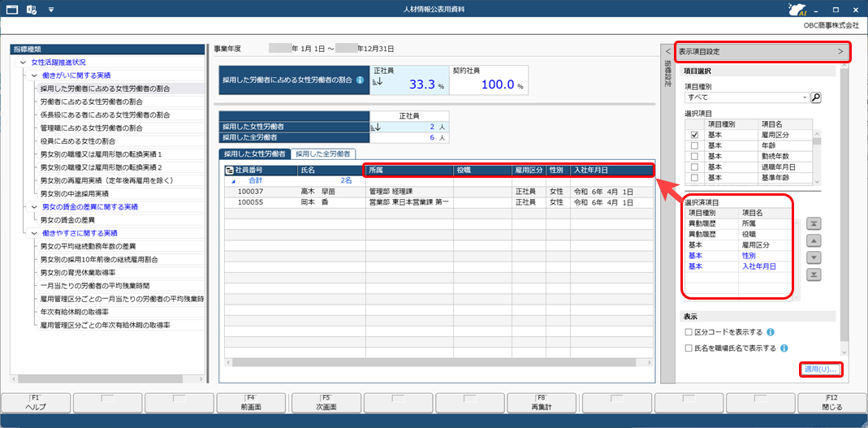Image resolution: width=868 pixels, height=428 pixels.
Task: Select 労働者に占める女性労働者の割合 indicator
Action: 92,102
